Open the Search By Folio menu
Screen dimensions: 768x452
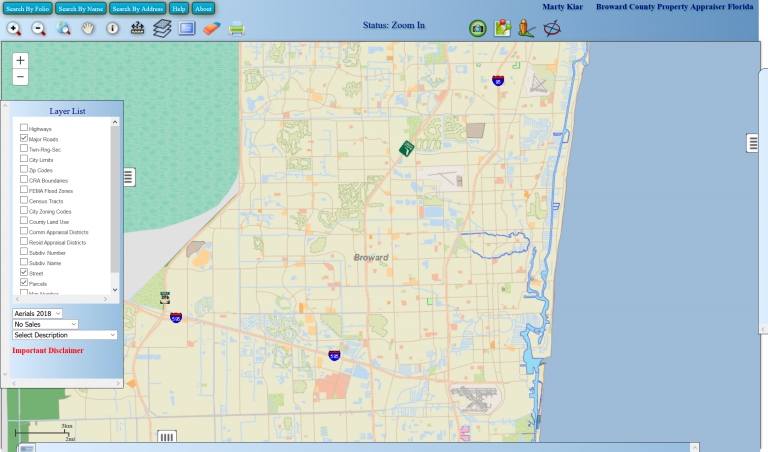click(28, 8)
